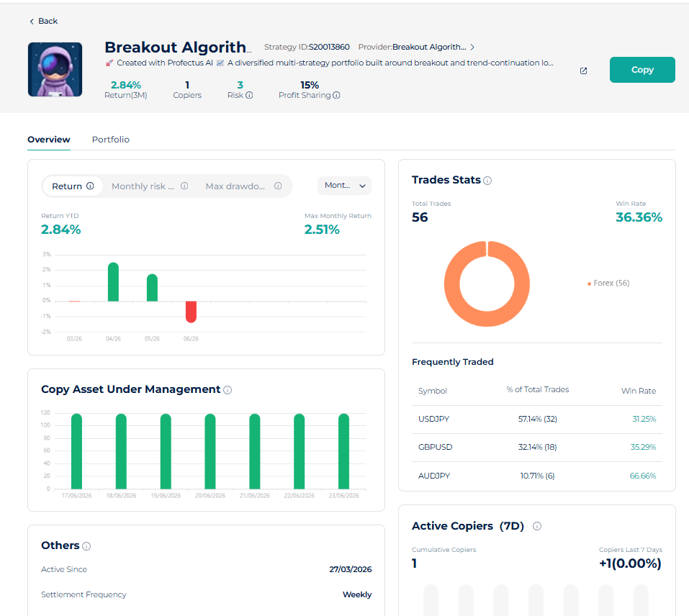Click the 04/26 green return bar
The height and width of the screenshot is (616, 689).
[113, 282]
